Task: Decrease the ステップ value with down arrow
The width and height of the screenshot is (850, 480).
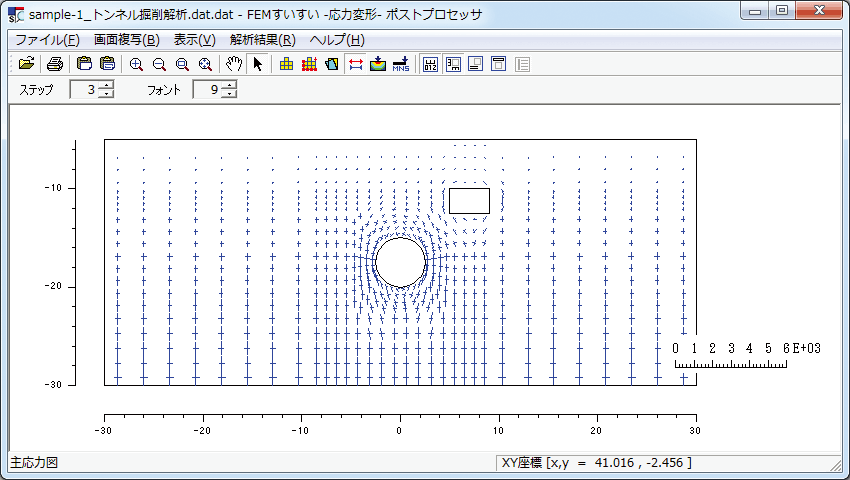Action: tap(107, 94)
